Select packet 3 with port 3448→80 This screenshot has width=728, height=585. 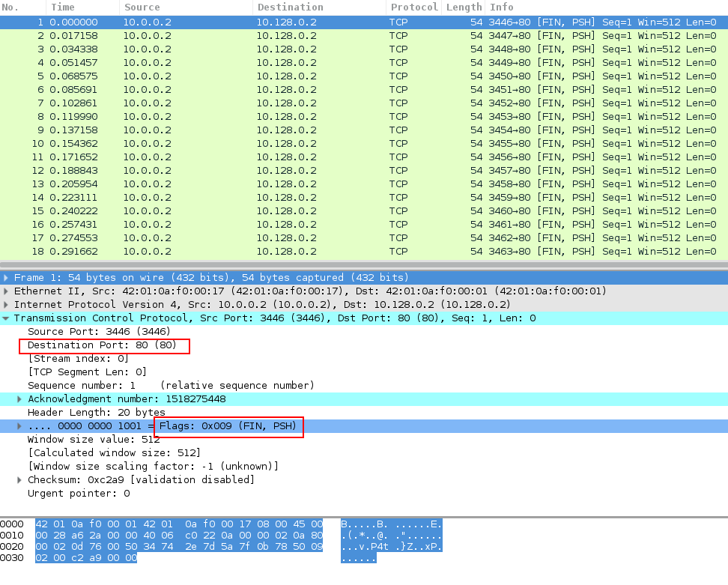(364, 49)
